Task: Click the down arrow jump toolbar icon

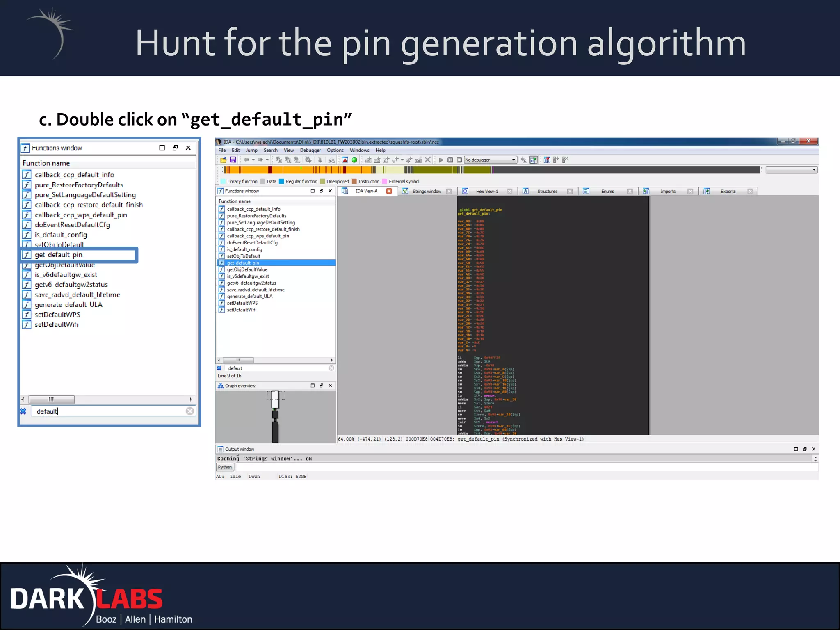Action: (320, 160)
